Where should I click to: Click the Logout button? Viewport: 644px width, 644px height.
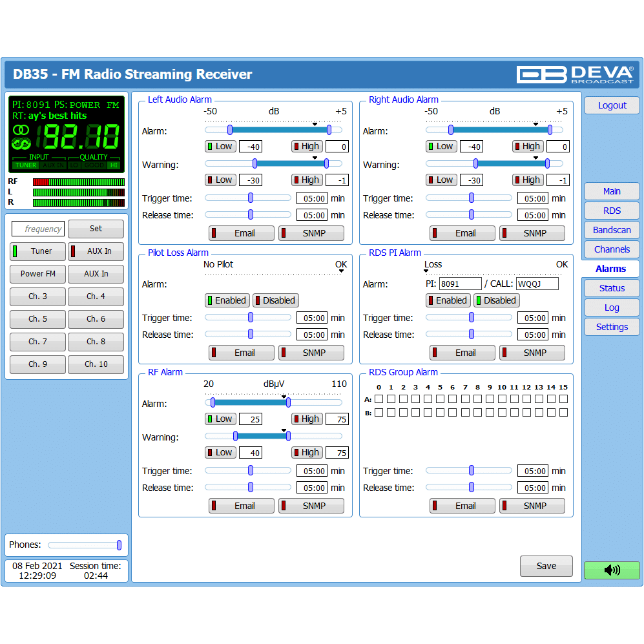611,105
